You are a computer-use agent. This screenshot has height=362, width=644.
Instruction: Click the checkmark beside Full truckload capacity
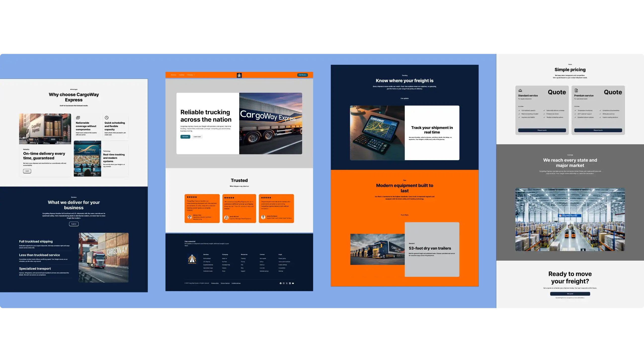[x=519, y=111]
